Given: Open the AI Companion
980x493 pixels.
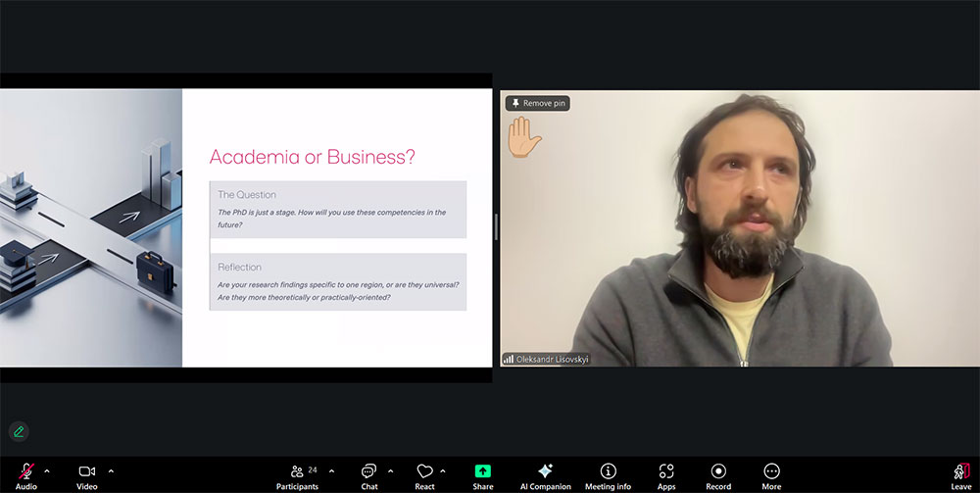Looking at the screenshot, I should (x=545, y=472).
